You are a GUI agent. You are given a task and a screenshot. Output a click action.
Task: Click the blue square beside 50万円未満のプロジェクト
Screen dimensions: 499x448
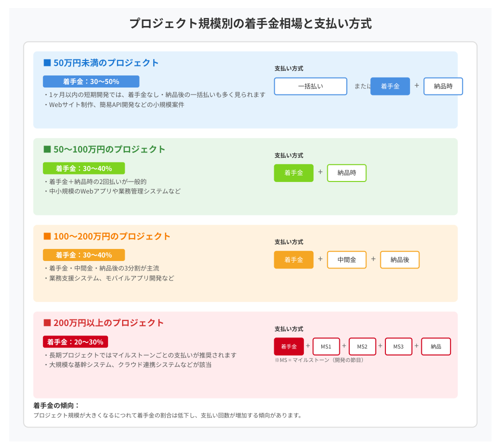[x=47, y=62]
